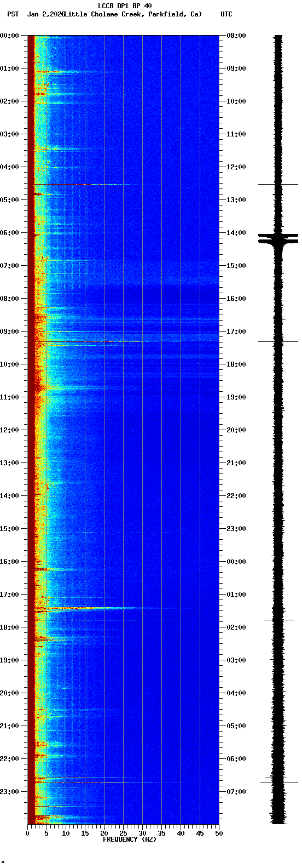Click the 00:00 PST time label
The width and height of the screenshot is (302, 868).
9,36
